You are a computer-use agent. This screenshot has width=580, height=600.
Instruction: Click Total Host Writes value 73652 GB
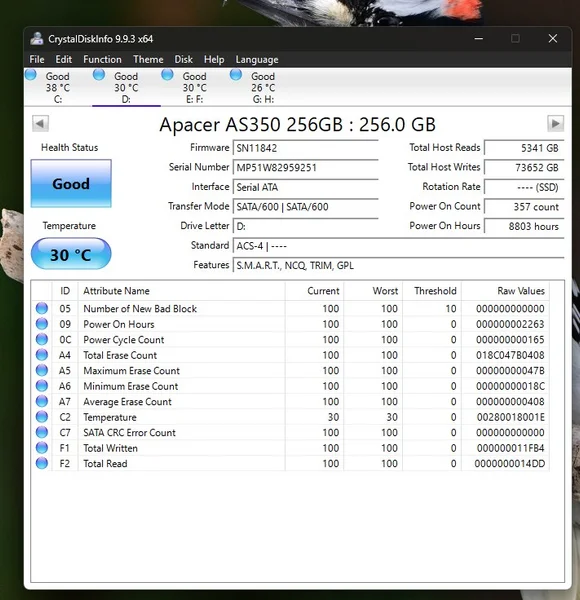coord(524,168)
